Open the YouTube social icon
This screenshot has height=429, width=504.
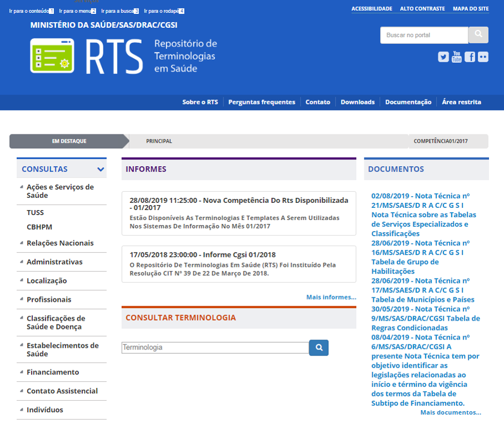point(456,57)
